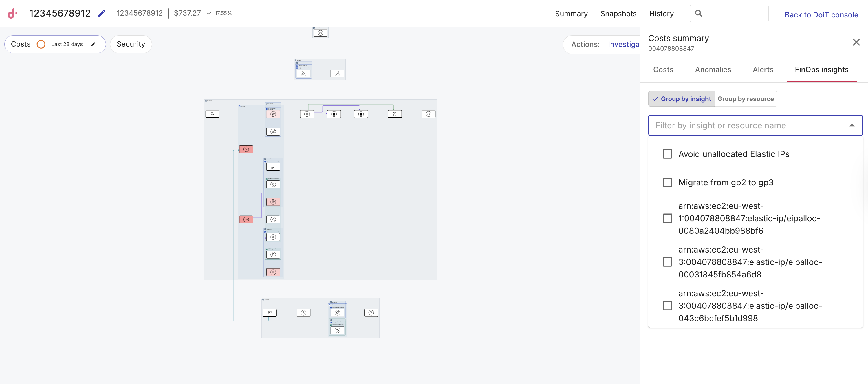Select the eipalloc-043c6bcfef5b1d998 resource checkbox

coord(668,306)
